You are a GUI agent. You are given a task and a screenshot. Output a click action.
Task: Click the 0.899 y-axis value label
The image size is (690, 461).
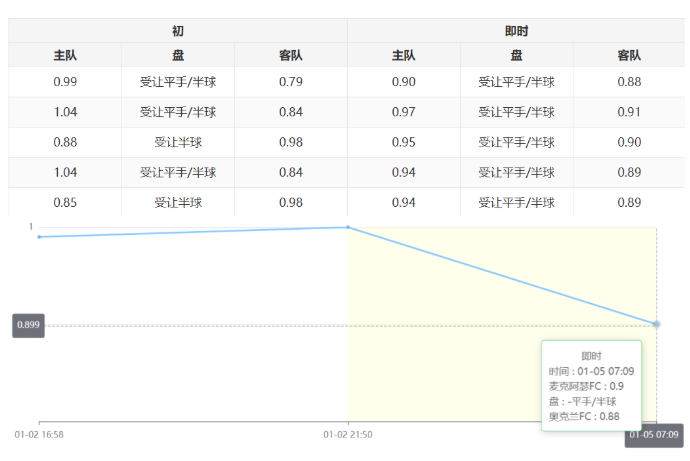pyautogui.click(x=29, y=325)
